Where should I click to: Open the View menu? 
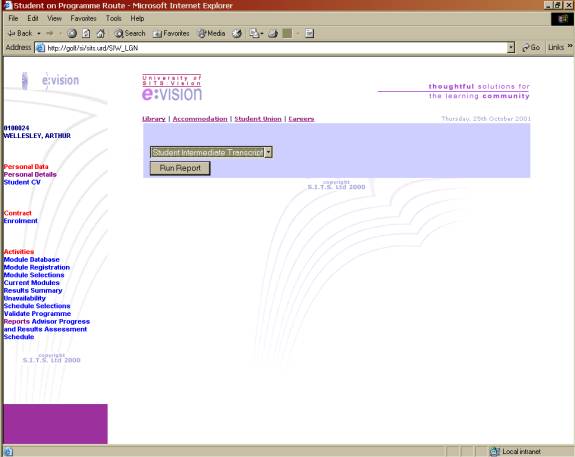[x=54, y=18]
